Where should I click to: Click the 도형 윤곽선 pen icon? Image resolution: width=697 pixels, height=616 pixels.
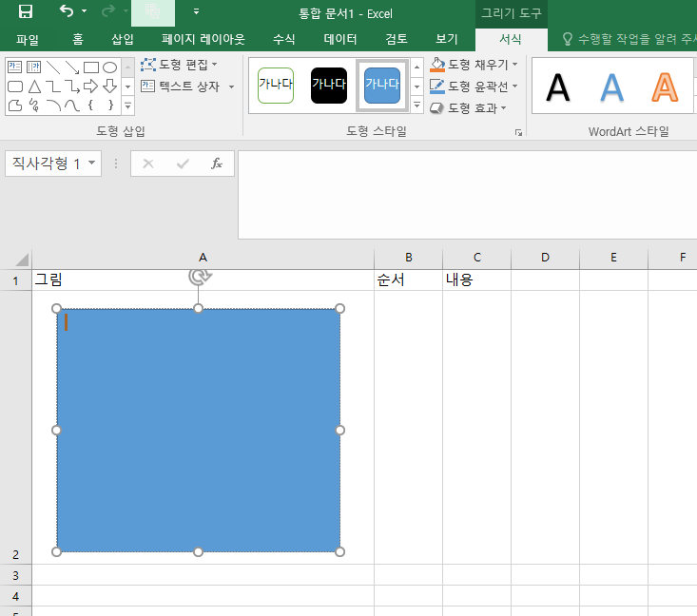(437, 87)
